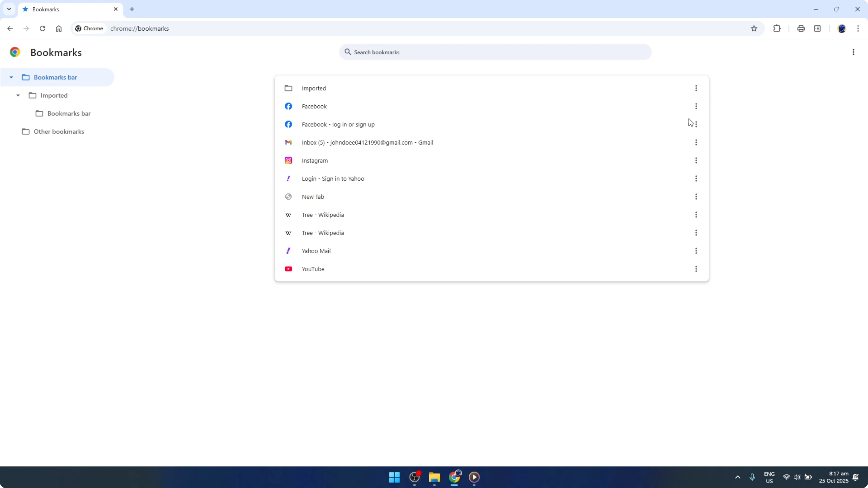
Task: Open the tab search dropdown arrow
Action: [9, 9]
